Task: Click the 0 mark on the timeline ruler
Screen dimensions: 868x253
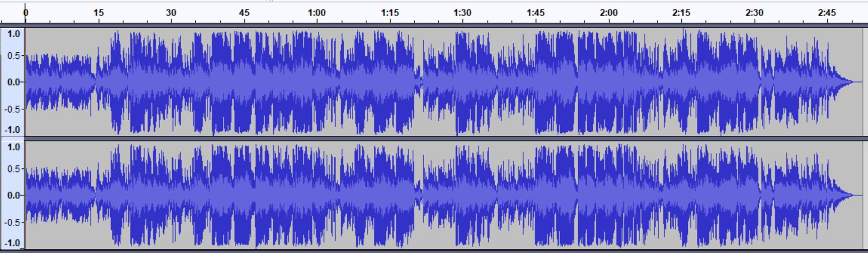Action: point(26,13)
